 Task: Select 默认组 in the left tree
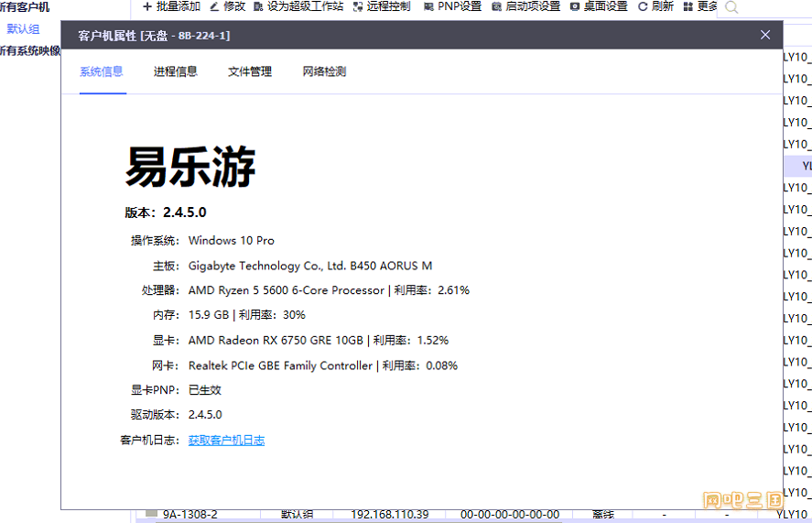23,29
